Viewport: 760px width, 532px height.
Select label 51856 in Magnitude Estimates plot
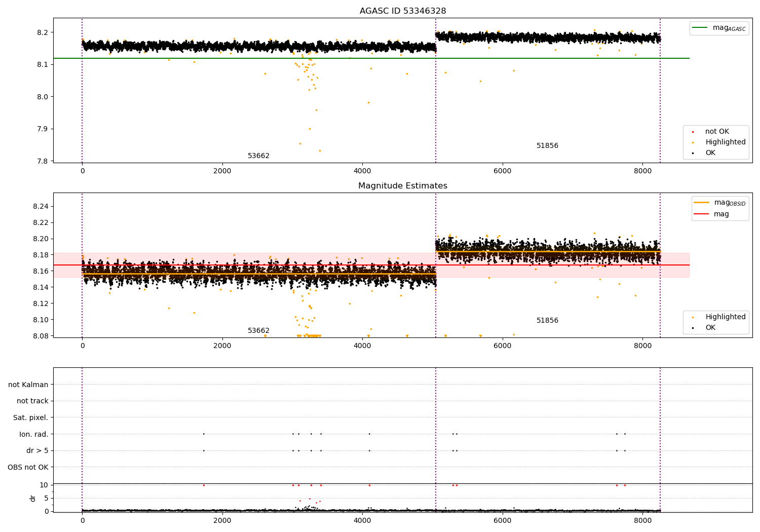pyautogui.click(x=547, y=321)
